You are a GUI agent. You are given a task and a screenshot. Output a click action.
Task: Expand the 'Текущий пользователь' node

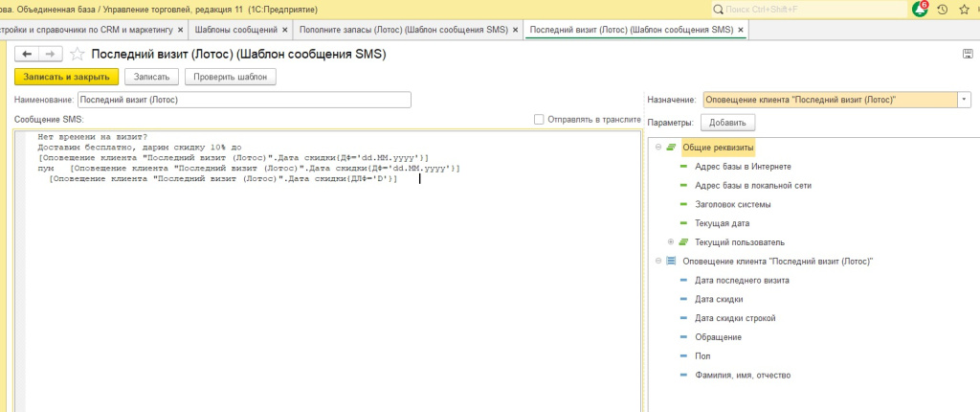pos(671,241)
